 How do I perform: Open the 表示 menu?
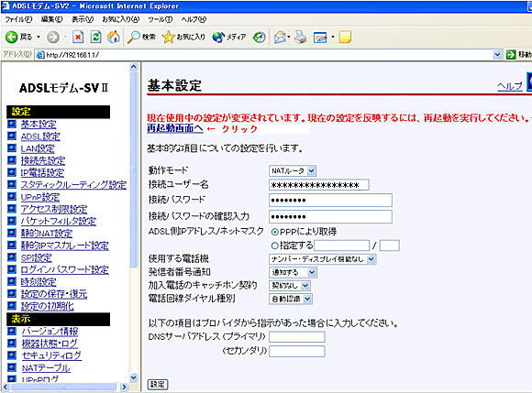(x=83, y=19)
